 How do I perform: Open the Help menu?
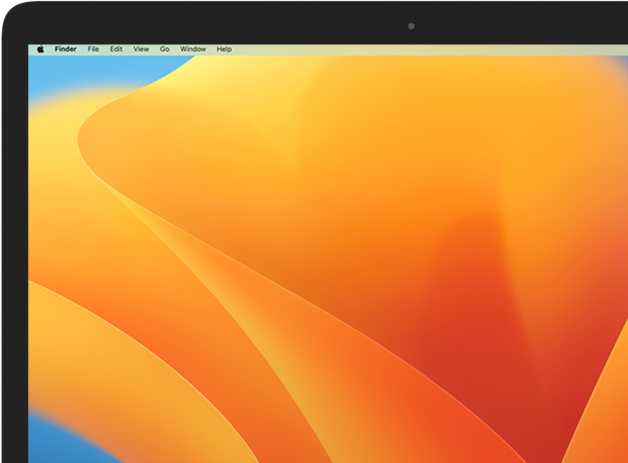(x=224, y=49)
